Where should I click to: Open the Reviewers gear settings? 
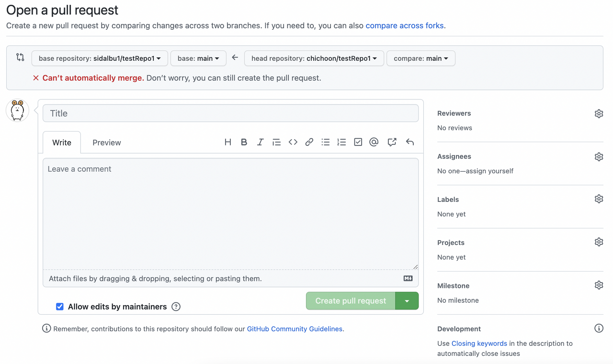(x=599, y=114)
